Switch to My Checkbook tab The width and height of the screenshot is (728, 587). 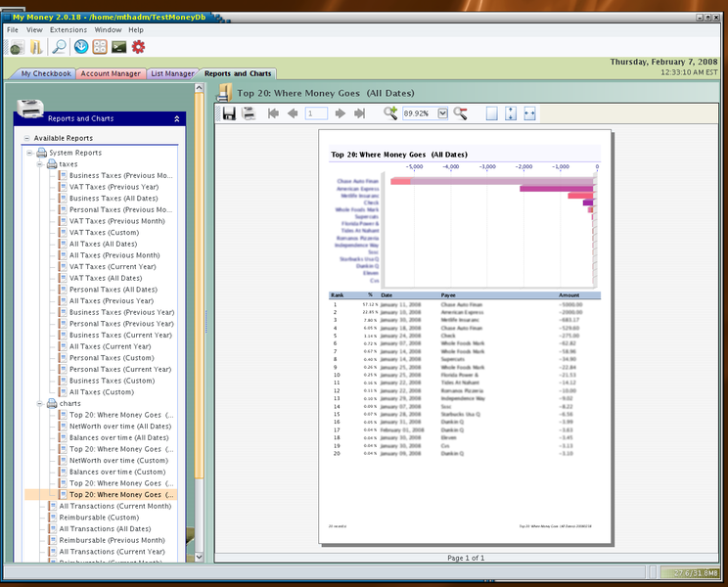45,73
